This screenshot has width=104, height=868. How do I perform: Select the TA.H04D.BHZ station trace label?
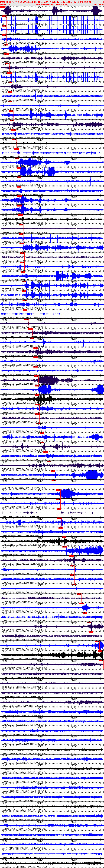point(24,383)
